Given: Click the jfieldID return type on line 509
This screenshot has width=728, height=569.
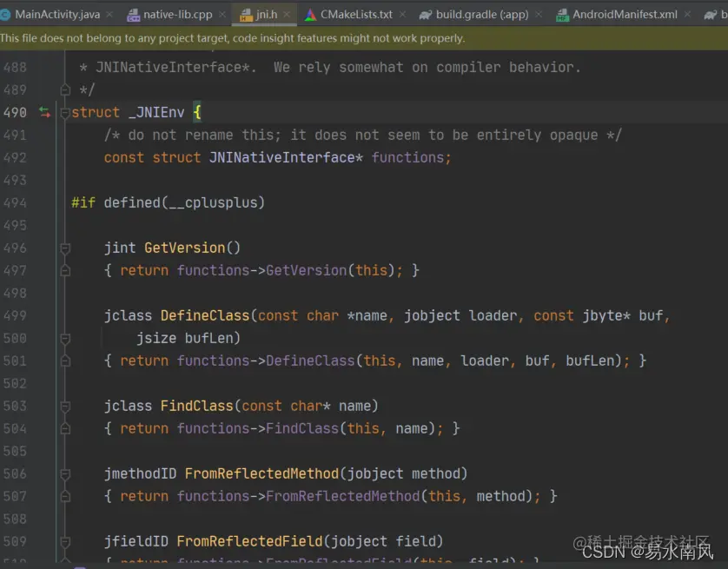Looking at the screenshot, I should 136,541.
